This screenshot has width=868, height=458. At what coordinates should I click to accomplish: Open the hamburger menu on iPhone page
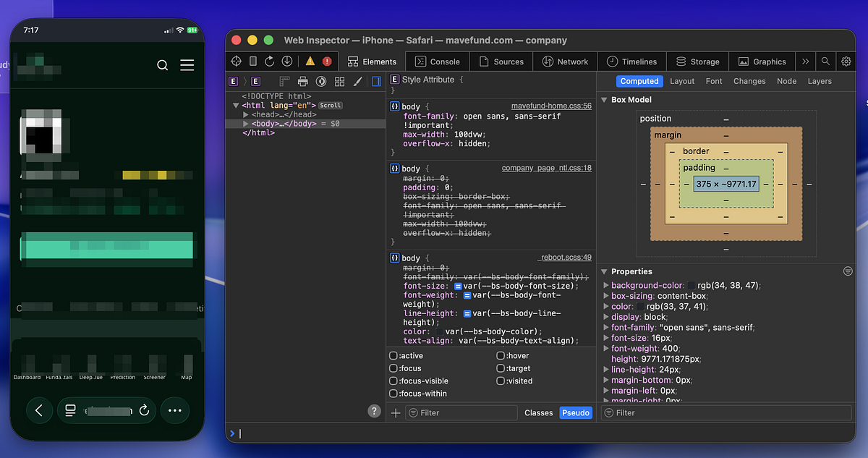187,65
